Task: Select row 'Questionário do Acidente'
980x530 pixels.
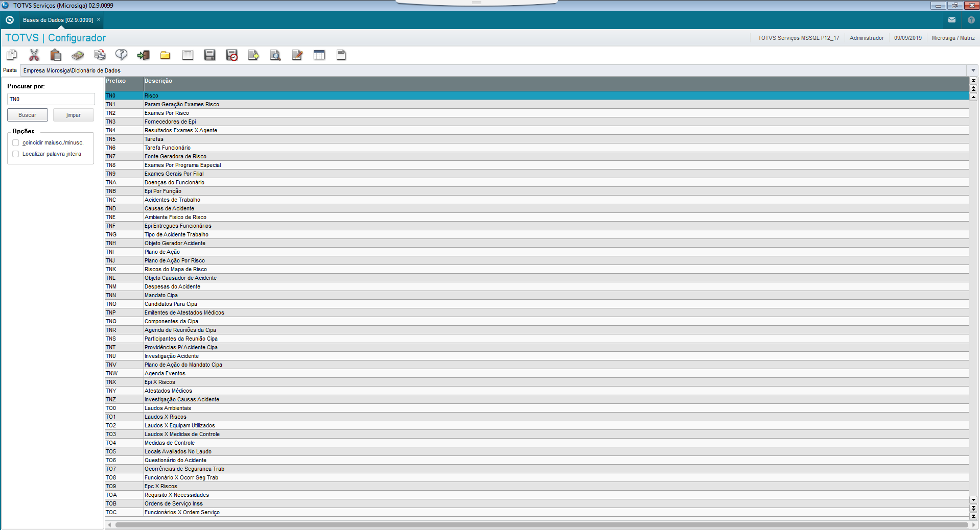Action: (x=537, y=460)
